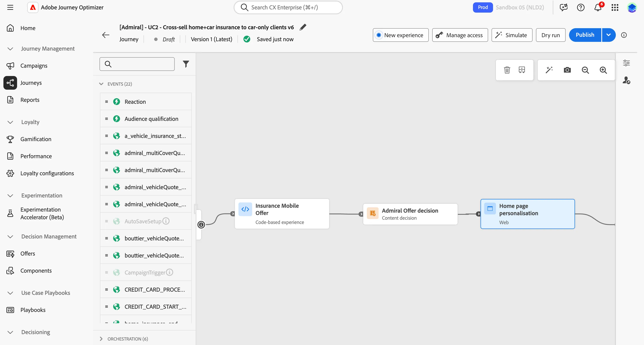This screenshot has width=644, height=345.
Task: Edit journey name with pencil icon
Action: (303, 27)
